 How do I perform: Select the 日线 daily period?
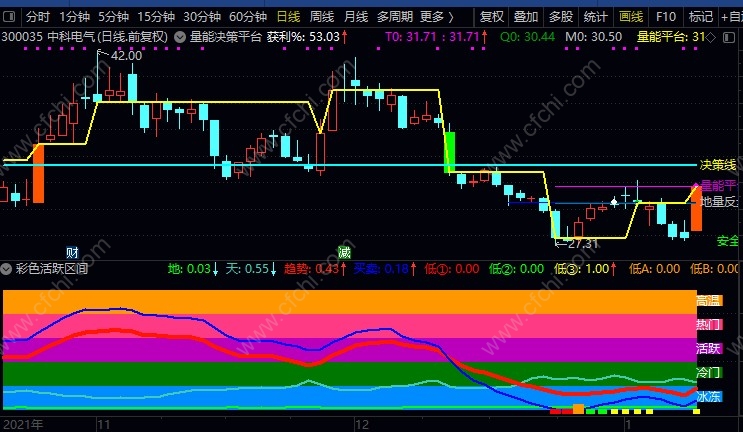click(x=289, y=18)
